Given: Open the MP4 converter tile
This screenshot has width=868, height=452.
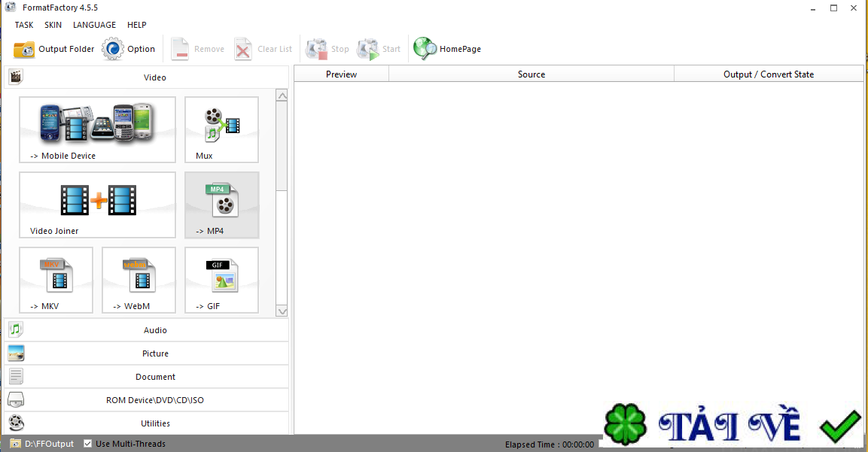Looking at the screenshot, I should [221, 205].
